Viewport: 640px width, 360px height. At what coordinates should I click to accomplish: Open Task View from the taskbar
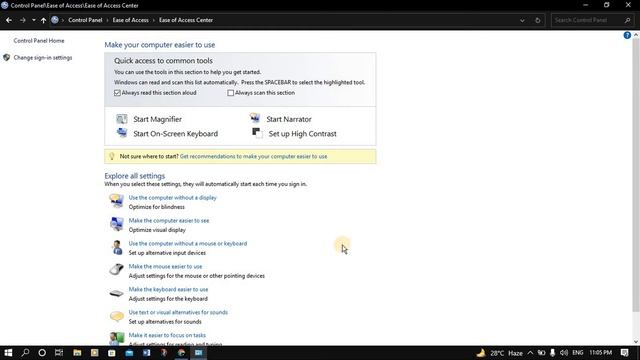tap(59, 353)
